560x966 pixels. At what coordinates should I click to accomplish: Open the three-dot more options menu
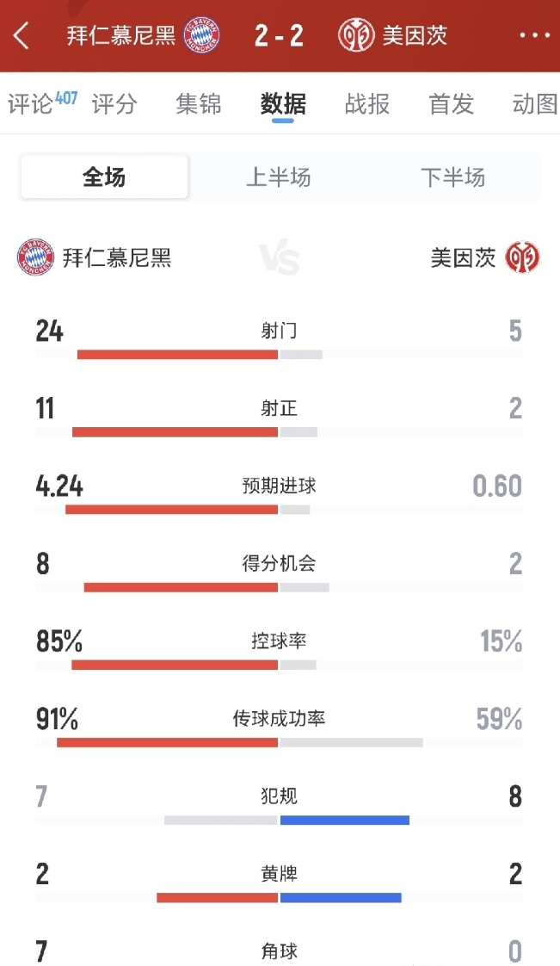(x=534, y=36)
